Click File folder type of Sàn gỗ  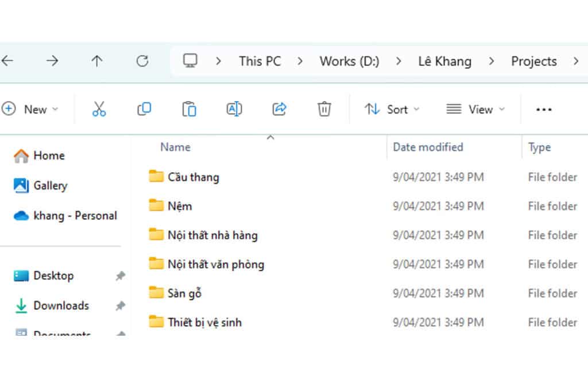click(552, 293)
